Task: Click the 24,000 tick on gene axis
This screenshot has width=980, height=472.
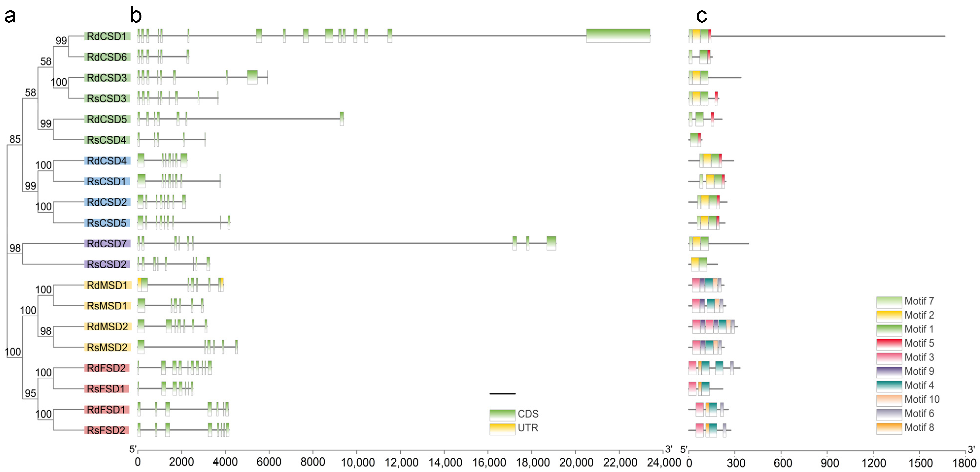Action: coord(664,462)
